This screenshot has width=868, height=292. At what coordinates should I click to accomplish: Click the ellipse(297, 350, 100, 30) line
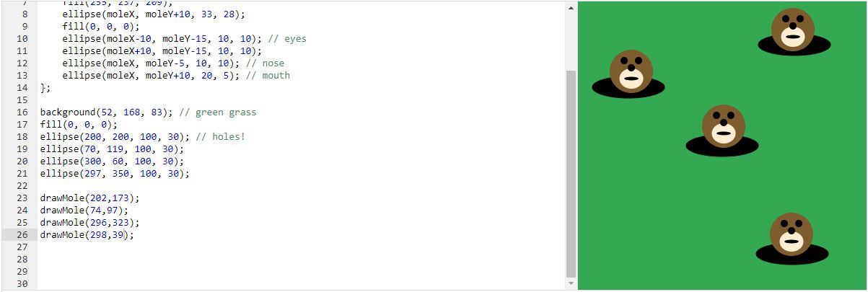114,173
